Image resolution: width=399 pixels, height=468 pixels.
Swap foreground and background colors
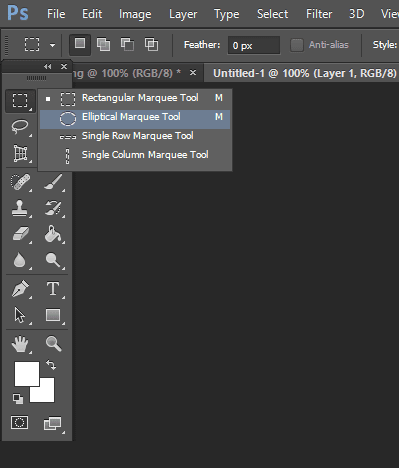tap(51, 365)
